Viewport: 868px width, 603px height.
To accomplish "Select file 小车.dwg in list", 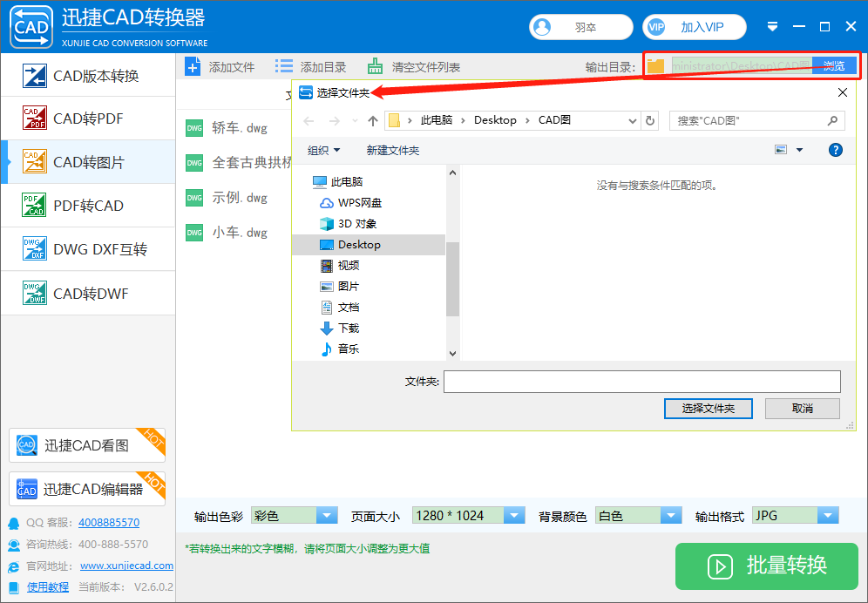I will click(239, 233).
